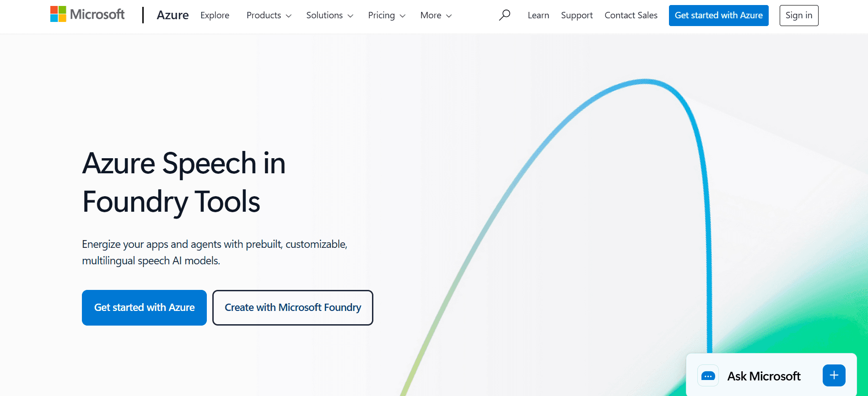
Task: Click the Ask Microsoft chat bubble icon
Action: tap(708, 376)
